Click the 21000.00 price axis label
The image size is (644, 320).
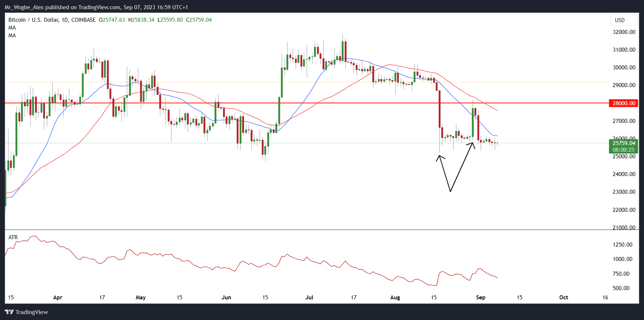point(624,227)
